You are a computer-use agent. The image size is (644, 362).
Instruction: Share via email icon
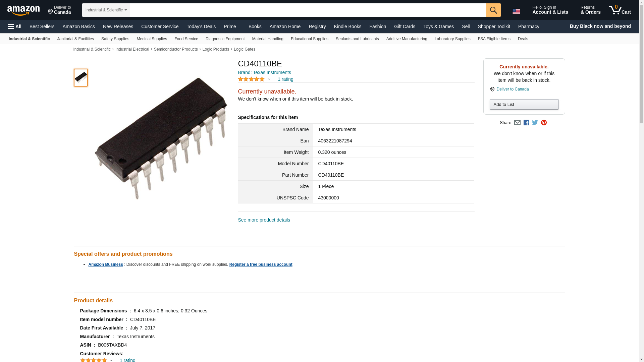(x=517, y=123)
